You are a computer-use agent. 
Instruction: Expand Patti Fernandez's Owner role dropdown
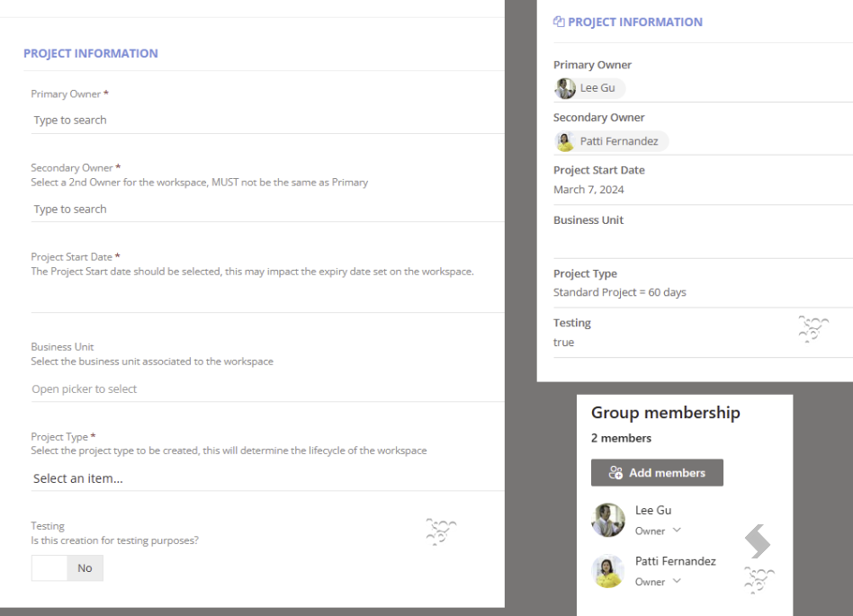point(677,581)
